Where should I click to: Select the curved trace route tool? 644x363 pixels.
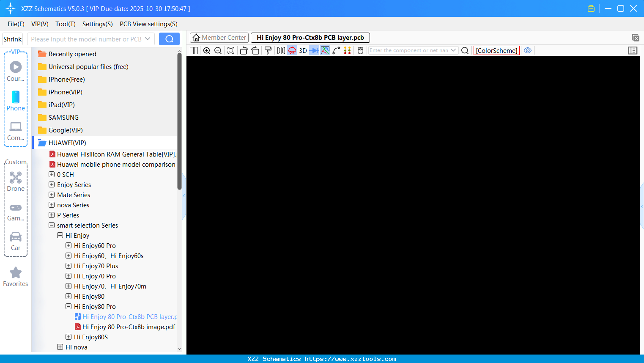[336, 50]
